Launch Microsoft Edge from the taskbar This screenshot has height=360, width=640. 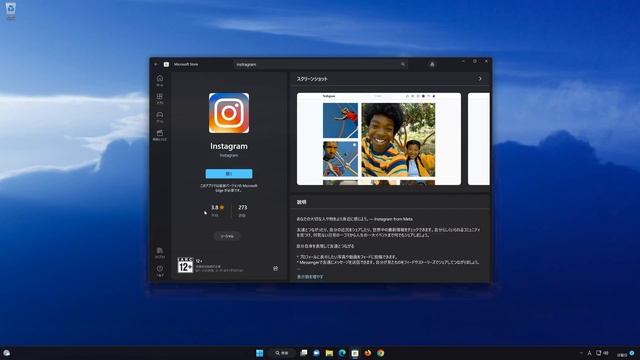(342, 353)
